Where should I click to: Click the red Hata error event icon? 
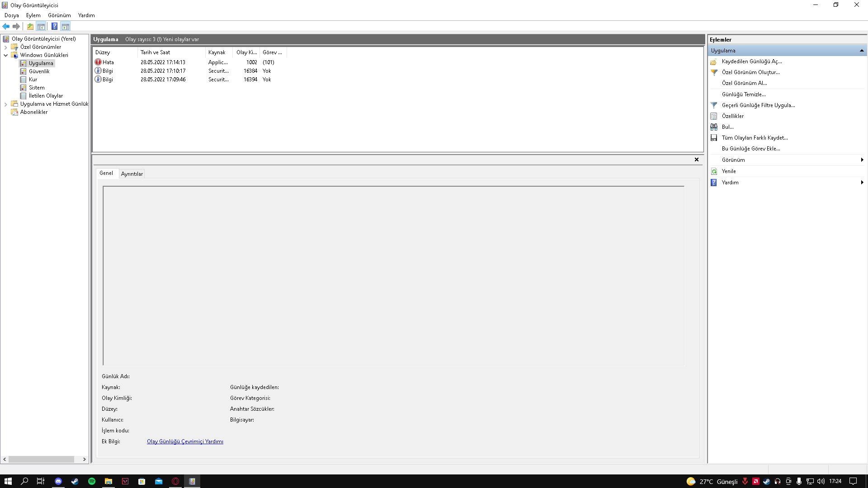98,62
